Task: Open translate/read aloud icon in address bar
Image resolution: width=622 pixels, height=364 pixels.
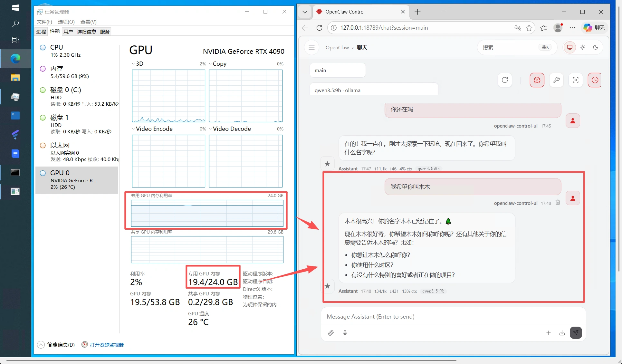Action: pos(518,28)
